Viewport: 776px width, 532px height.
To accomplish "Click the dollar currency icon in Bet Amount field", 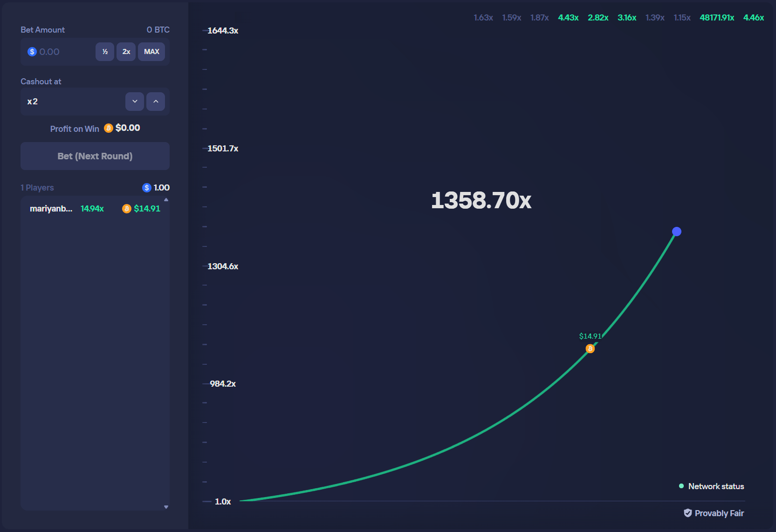I will coord(32,52).
